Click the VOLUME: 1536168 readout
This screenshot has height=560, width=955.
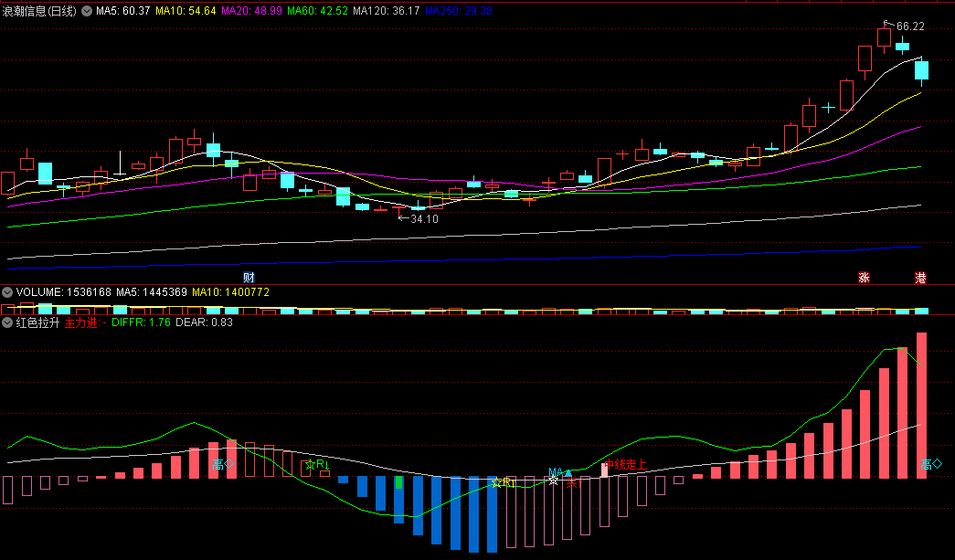(x=64, y=292)
